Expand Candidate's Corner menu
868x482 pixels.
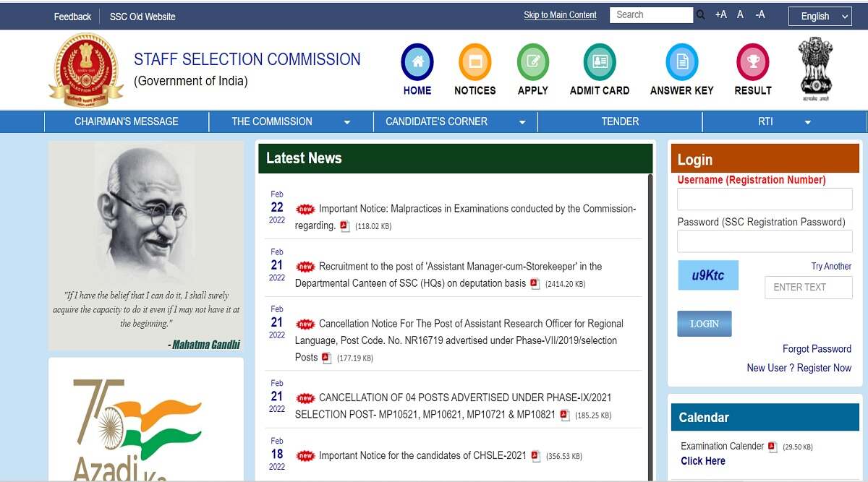click(456, 121)
